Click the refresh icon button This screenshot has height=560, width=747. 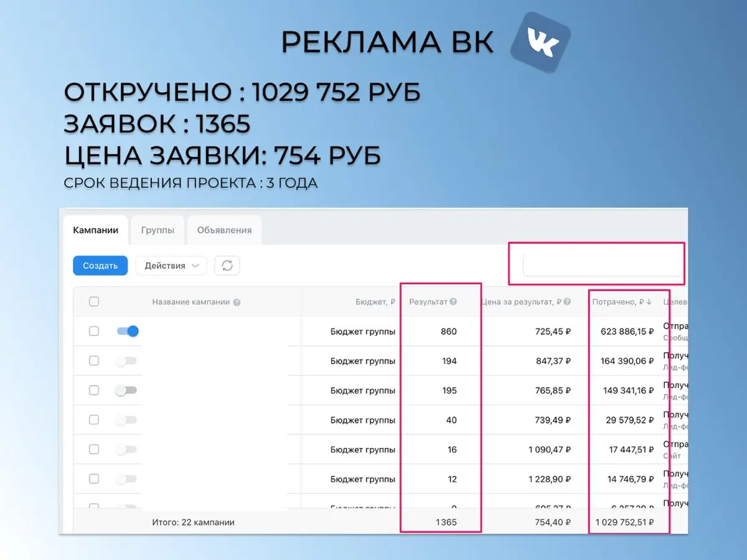click(227, 266)
